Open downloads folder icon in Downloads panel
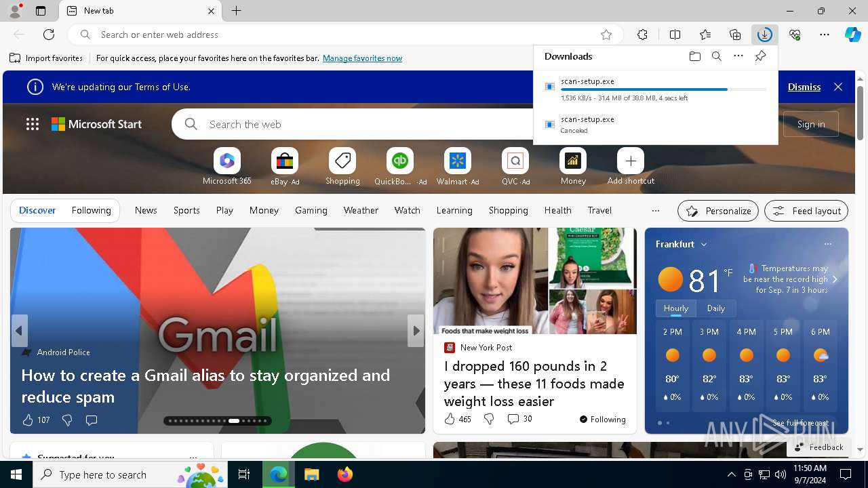Viewport: 868px width, 488px height. click(694, 56)
